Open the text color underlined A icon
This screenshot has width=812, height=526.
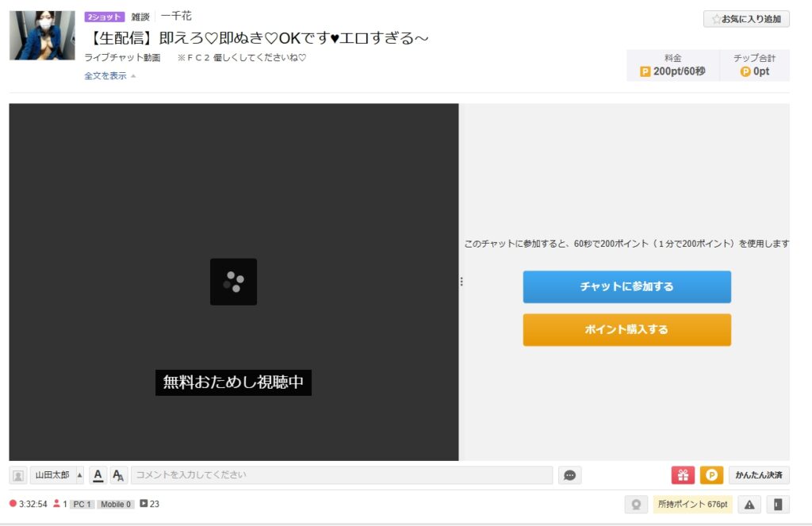(x=98, y=475)
